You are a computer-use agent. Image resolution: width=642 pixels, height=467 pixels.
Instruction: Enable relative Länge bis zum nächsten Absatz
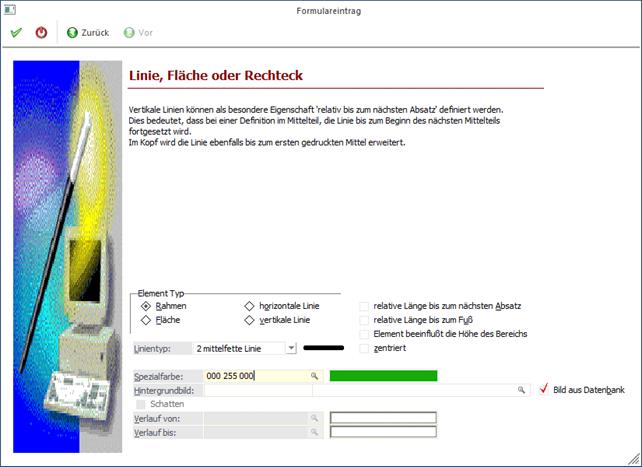(364, 306)
